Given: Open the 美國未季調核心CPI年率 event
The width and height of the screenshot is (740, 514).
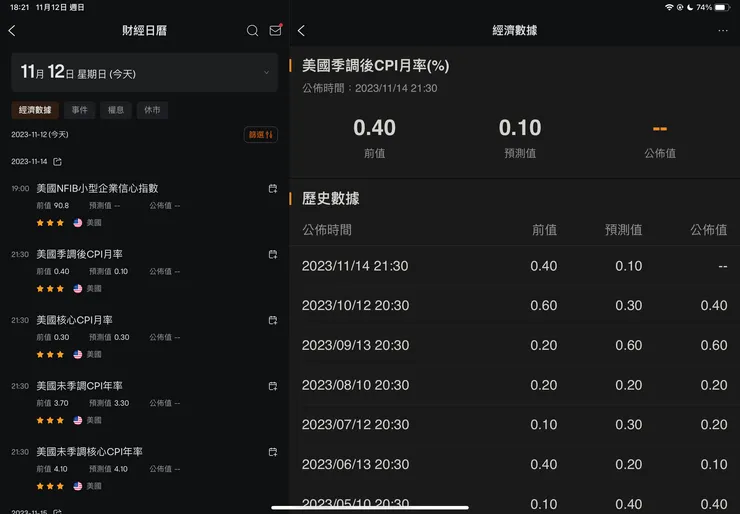Looking at the screenshot, I should pos(144,468).
